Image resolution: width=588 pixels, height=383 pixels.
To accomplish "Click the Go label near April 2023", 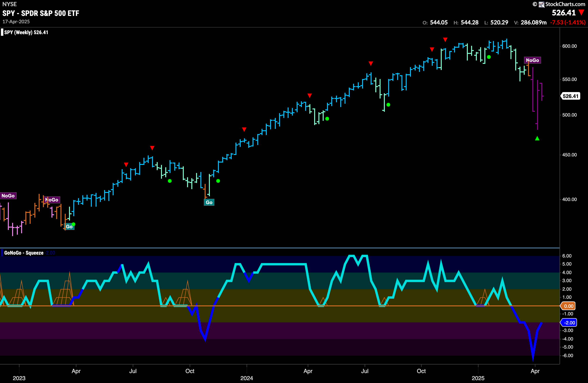I will click(69, 226).
